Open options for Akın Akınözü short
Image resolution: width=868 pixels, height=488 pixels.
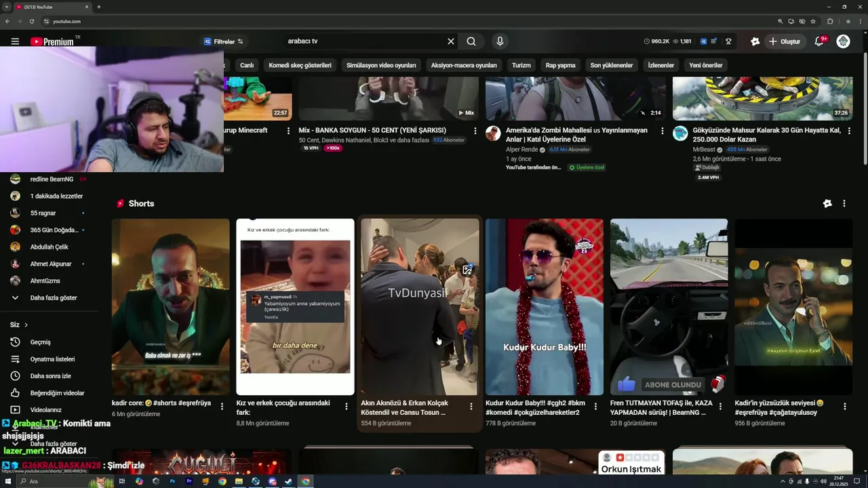tap(471, 407)
